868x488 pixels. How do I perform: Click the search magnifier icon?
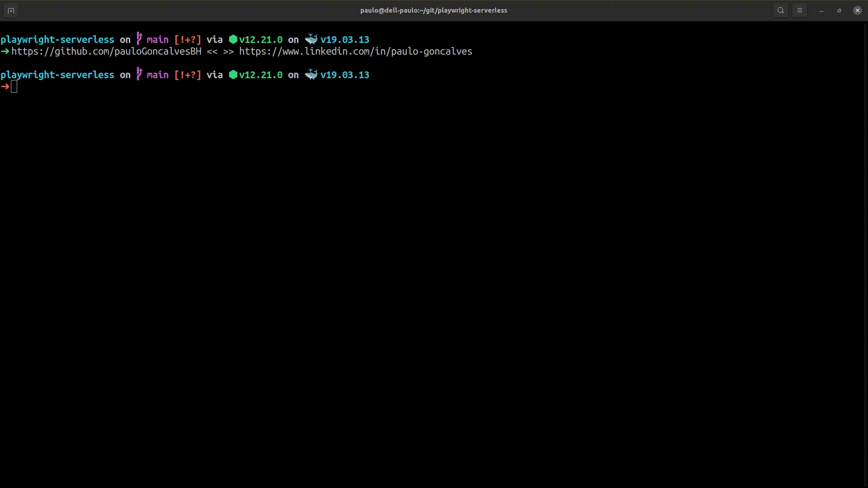click(x=780, y=10)
